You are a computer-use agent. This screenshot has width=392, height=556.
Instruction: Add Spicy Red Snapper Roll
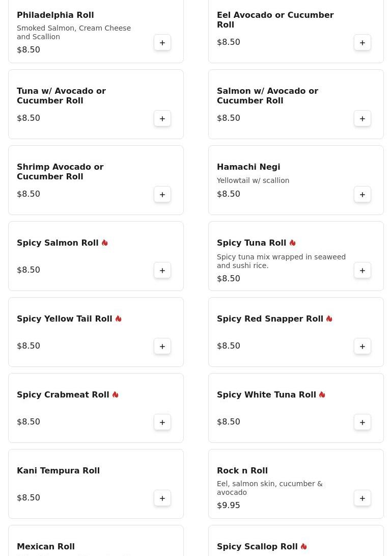[362, 347]
